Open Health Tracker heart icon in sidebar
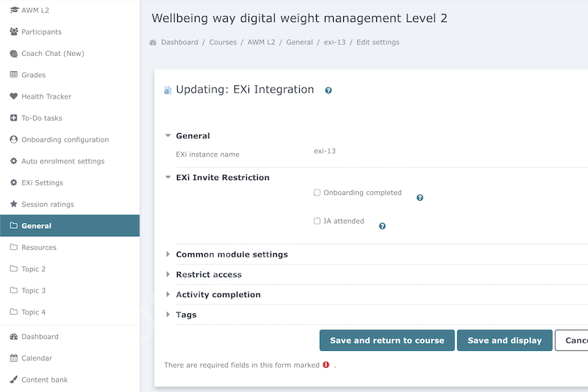The image size is (588, 392). (13, 96)
